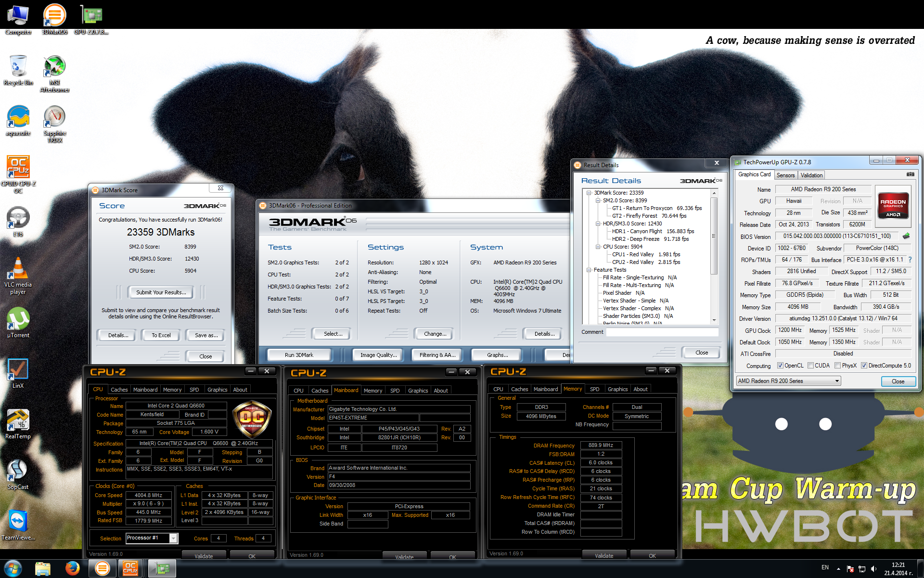The image size is (924, 578).
Task: Switch to GPU-Z taskbar button
Action: pyautogui.click(x=162, y=568)
